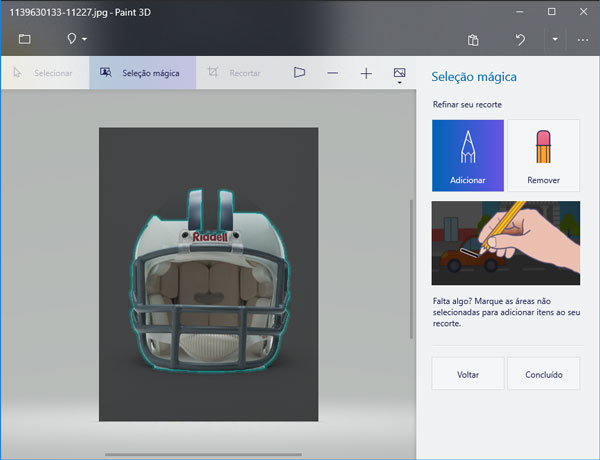Click the helmet image on canvas

[210, 280]
